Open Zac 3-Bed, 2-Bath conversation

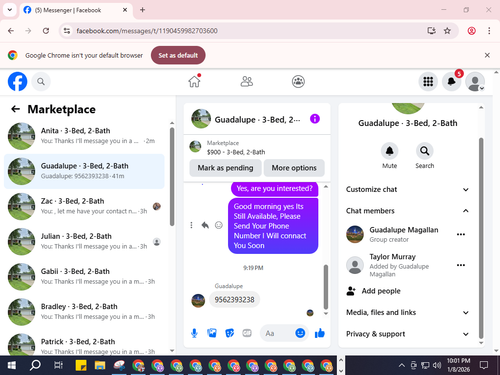pyautogui.click(x=84, y=206)
